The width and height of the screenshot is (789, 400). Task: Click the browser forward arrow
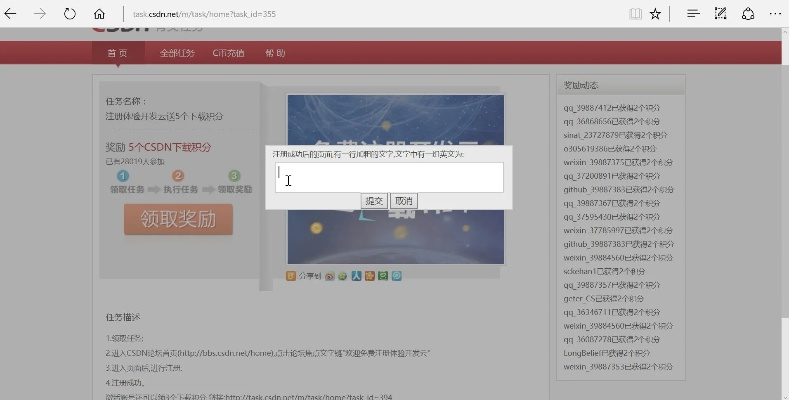[x=40, y=14]
